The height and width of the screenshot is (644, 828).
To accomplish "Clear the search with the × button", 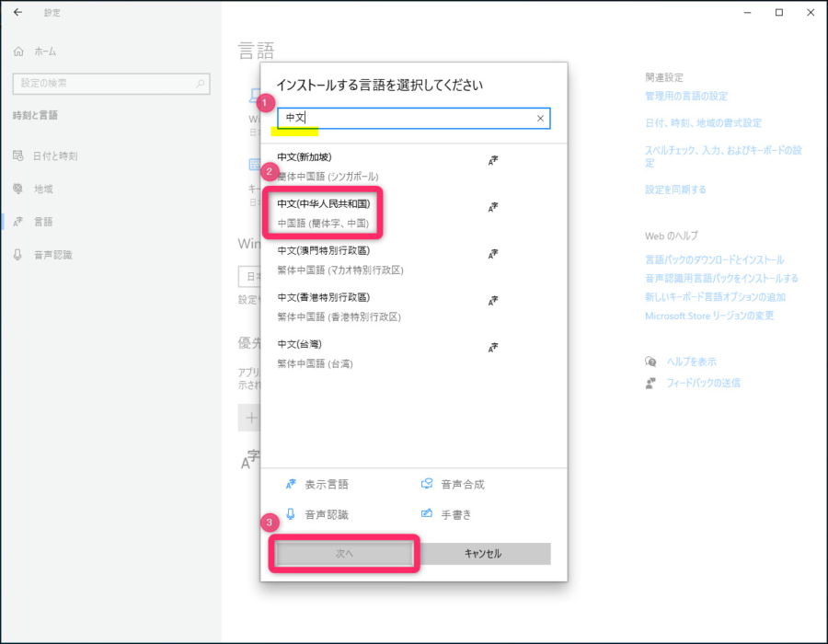I will (540, 118).
